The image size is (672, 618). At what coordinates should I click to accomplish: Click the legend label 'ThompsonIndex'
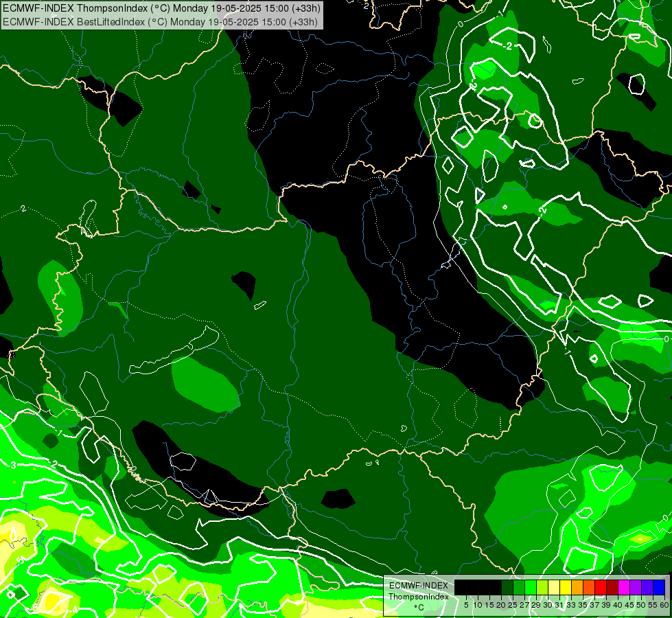[419, 597]
